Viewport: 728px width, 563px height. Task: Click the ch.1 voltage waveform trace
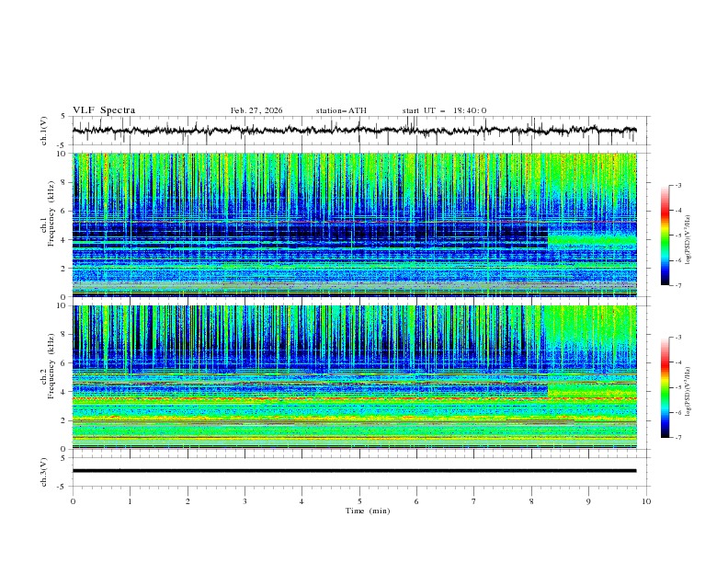coord(354,131)
